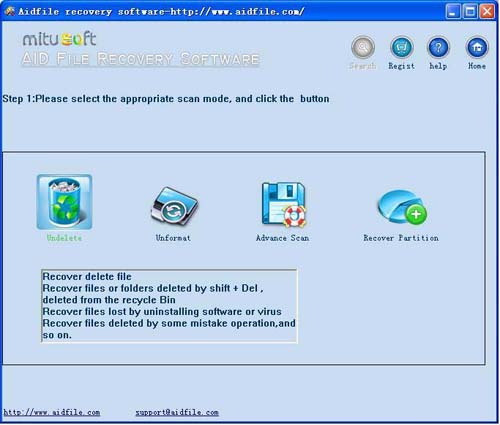Image resolution: width=500 pixels, height=425 pixels.
Task: Open the support@aidfile.com email link
Action: pos(177,412)
